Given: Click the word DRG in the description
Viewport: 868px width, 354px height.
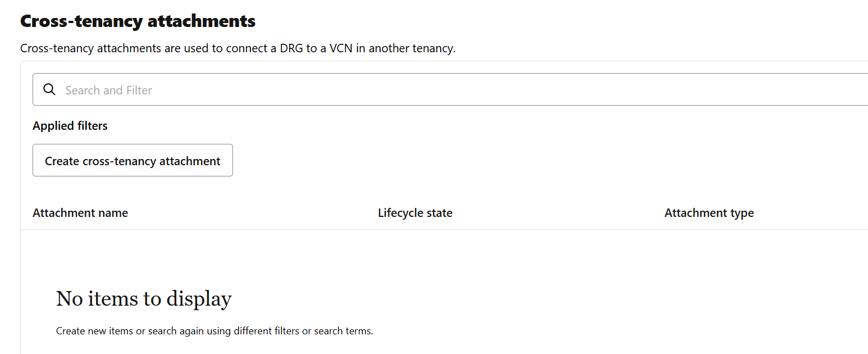Looking at the screenshot, I should pyautogui.click(x=291, y=48).
